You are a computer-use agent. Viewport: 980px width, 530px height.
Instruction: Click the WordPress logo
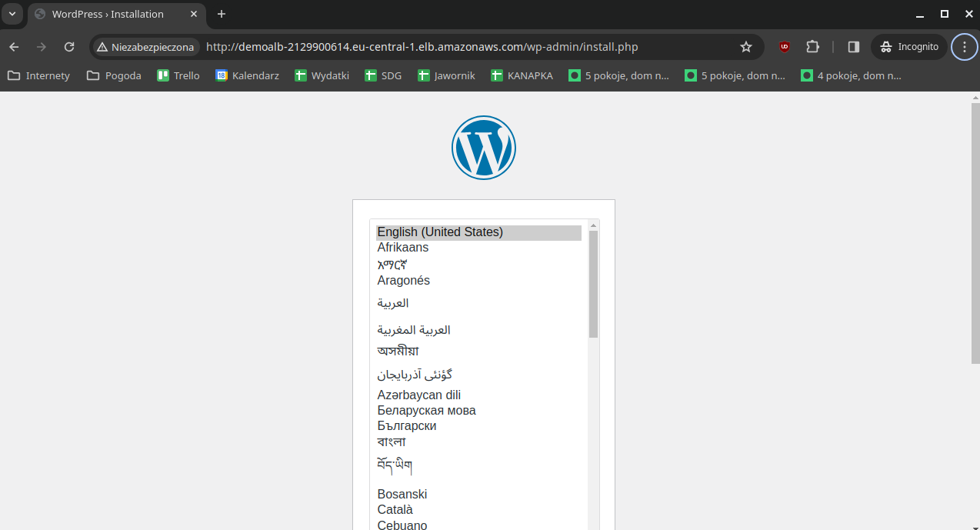483,148
